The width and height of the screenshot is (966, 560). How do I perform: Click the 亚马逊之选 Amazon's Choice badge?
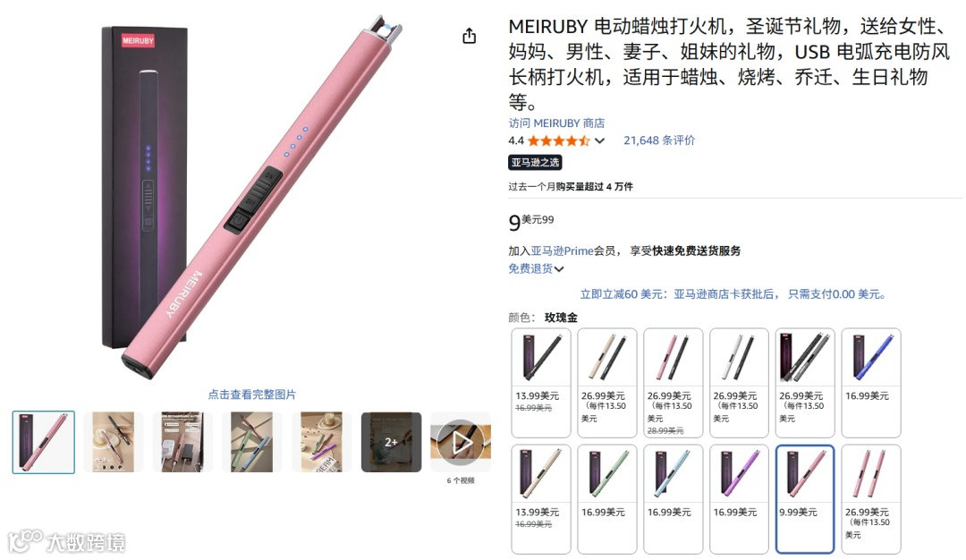(535, 163)
